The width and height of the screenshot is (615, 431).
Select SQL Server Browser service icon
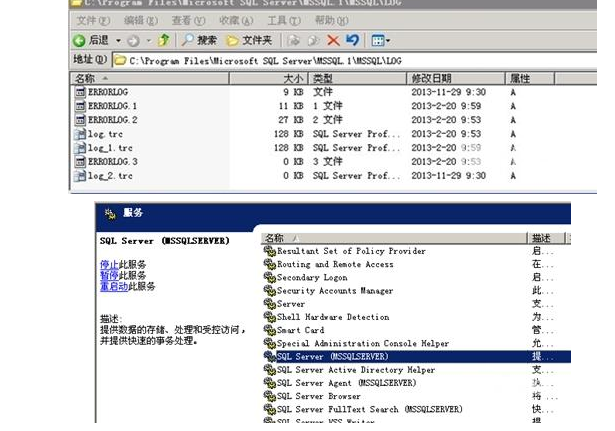[x=269, y=396]
